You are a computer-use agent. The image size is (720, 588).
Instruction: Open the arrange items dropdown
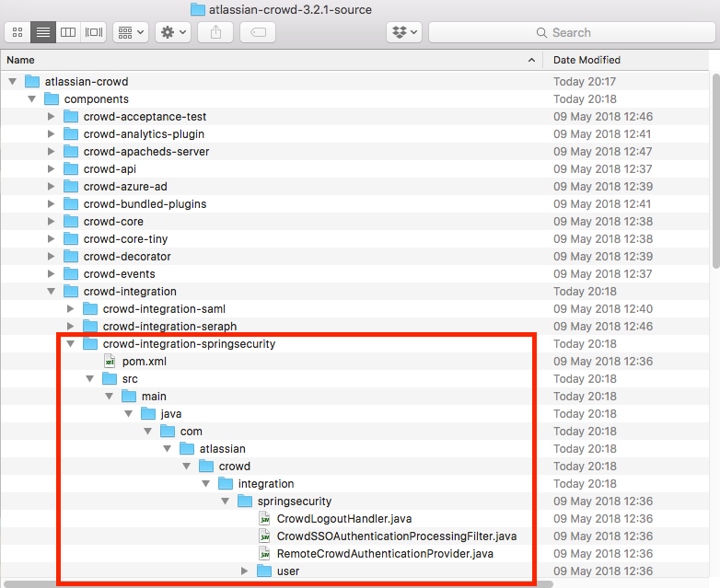131,32
